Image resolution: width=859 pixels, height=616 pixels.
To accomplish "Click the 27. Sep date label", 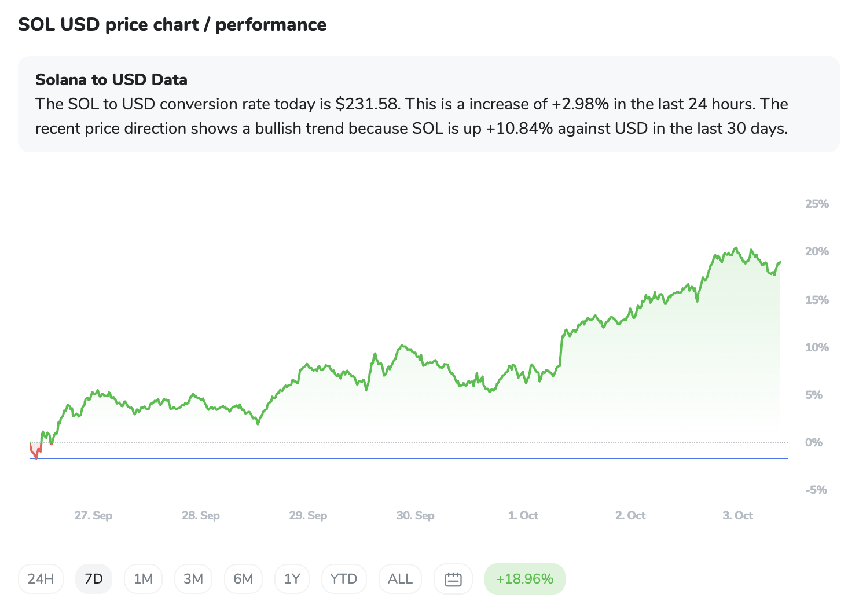I will coord(93,515).
